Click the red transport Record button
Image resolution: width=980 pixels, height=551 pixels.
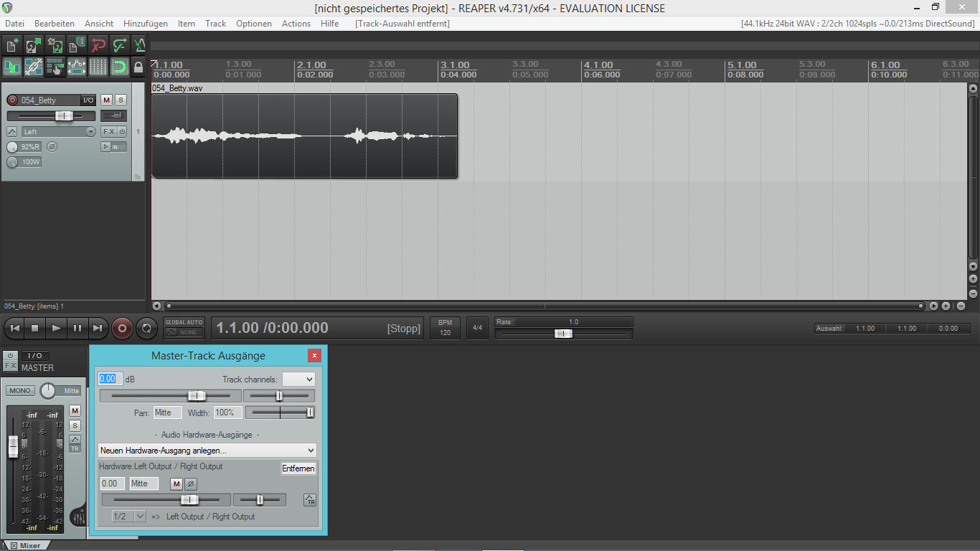point(122,328)
